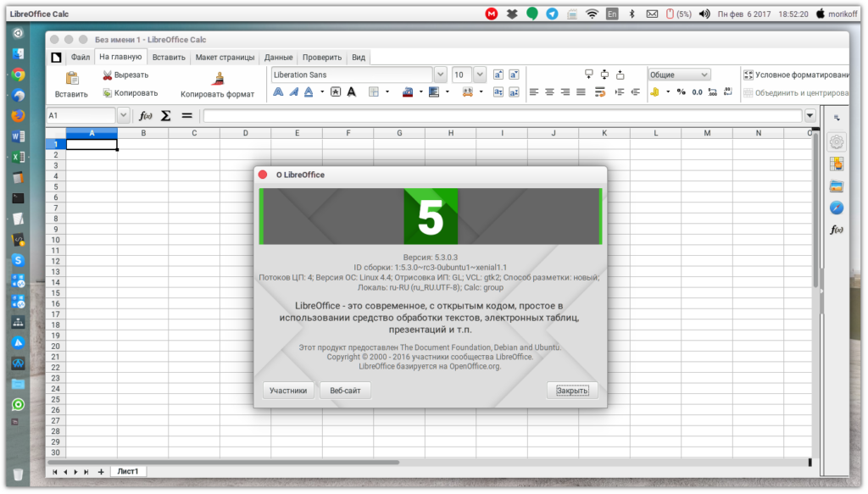Add a new sheet with plus button
Viewport: 868px width, 494px height.
101,472
